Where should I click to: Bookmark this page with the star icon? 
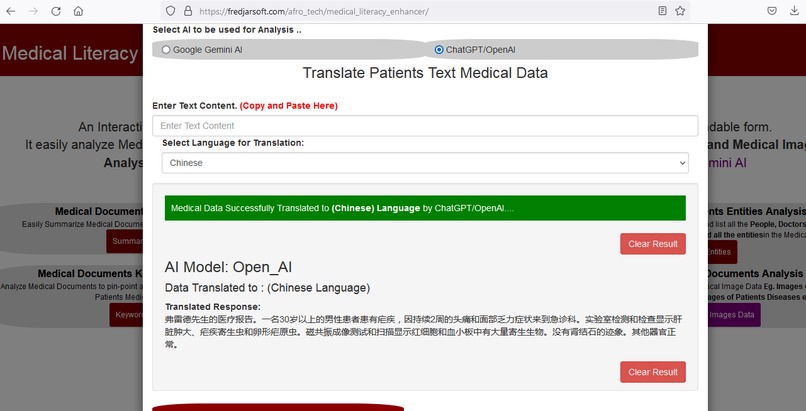pos(680,11)
